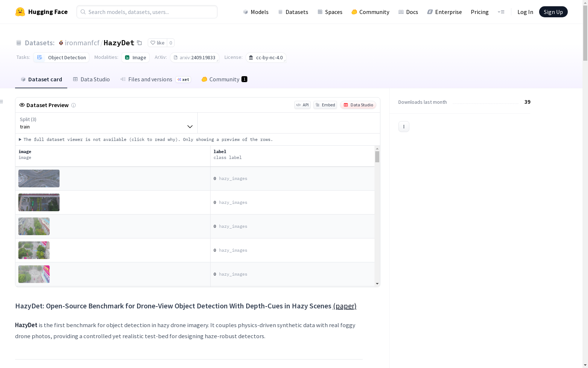This screenshot has width=588, height=368.
Task: Open Enterprise in the top navigation
Action: pos(444,12)
